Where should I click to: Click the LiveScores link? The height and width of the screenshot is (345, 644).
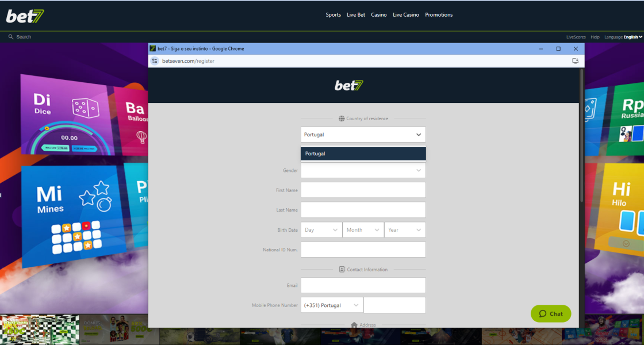576,37
